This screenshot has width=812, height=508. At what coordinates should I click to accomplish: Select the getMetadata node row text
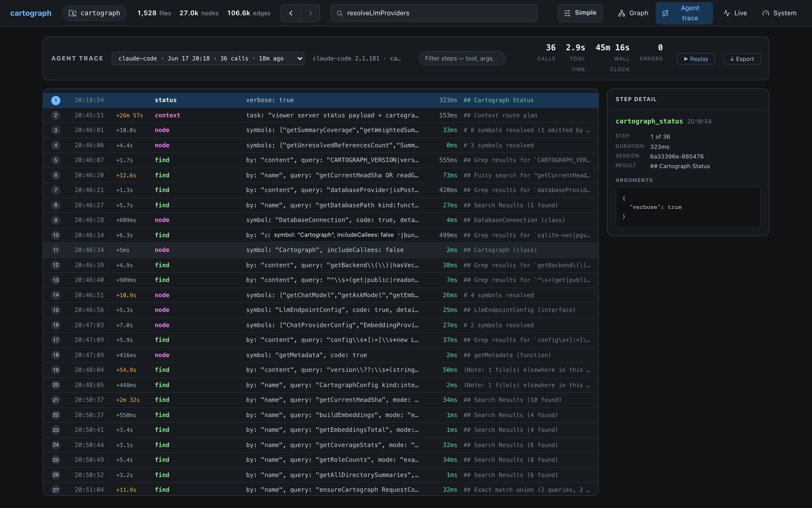(306, 355)
